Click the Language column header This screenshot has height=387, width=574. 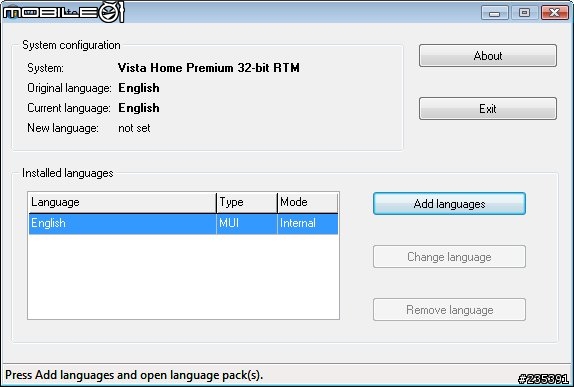122,202
